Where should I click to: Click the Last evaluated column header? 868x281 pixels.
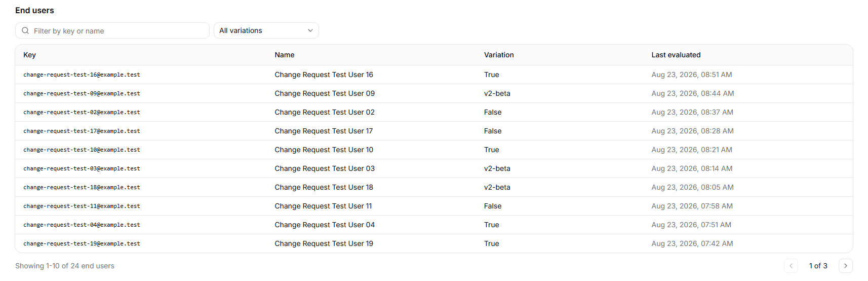pyautogui.click(x=676, y=55)
